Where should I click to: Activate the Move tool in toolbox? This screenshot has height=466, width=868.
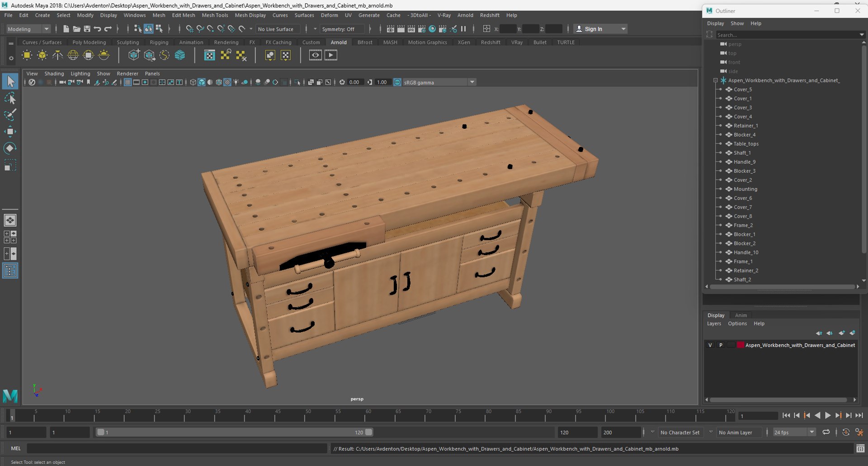(x=10, y=132)
